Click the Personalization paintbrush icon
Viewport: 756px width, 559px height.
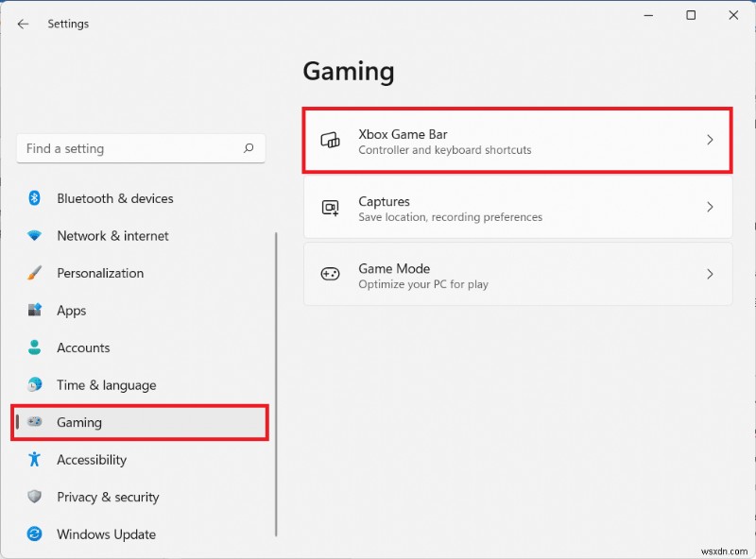click(x=35, y=273)
